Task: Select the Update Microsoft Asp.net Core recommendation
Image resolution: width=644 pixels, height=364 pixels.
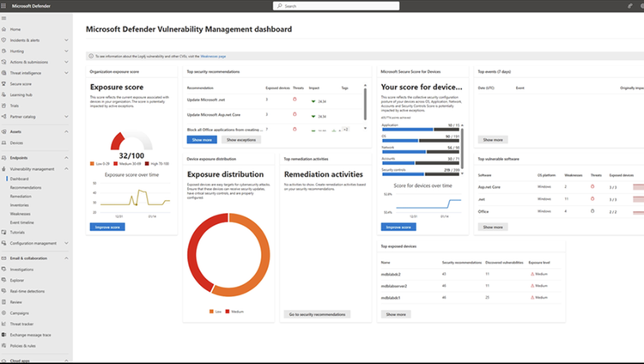Action: pos(214,115)
